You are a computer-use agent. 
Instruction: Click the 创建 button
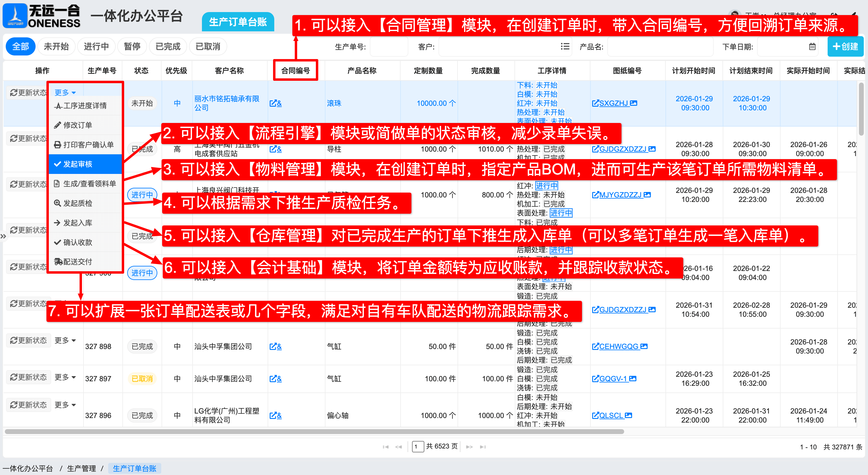(845, 46)
